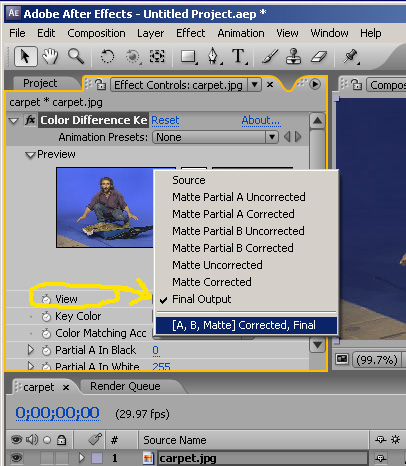Open the Composition menu
This screenshot has height=466, width=406.
[x=96, y=33]
